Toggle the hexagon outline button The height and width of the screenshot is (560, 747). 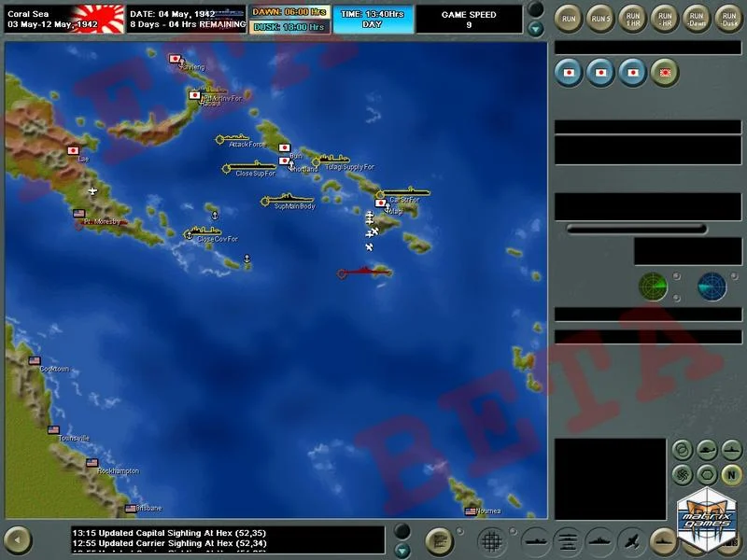click(707, 472)
